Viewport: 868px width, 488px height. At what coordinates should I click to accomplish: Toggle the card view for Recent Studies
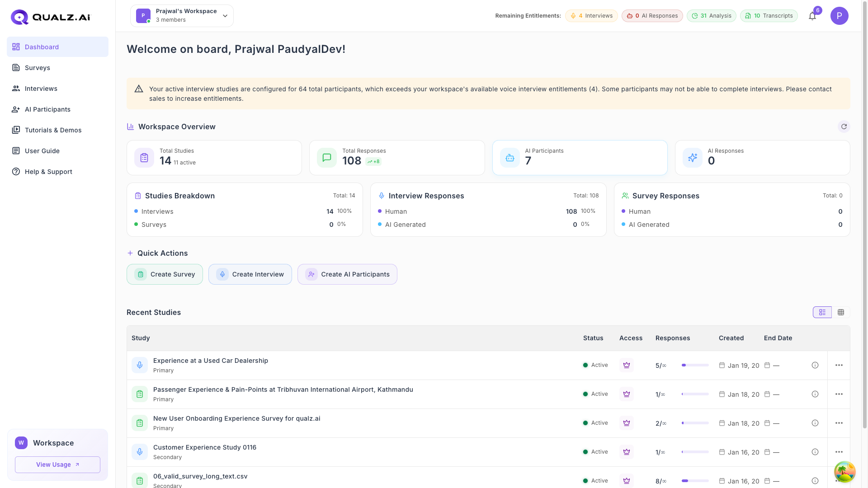tap(822, 312)
